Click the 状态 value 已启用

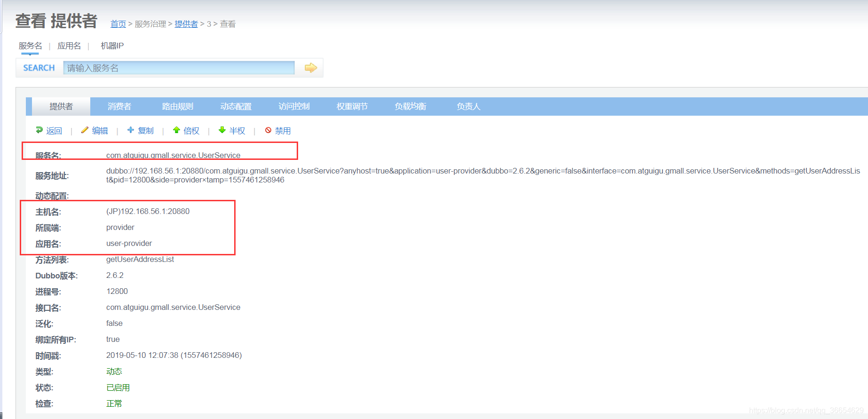(x=118, y=387)
